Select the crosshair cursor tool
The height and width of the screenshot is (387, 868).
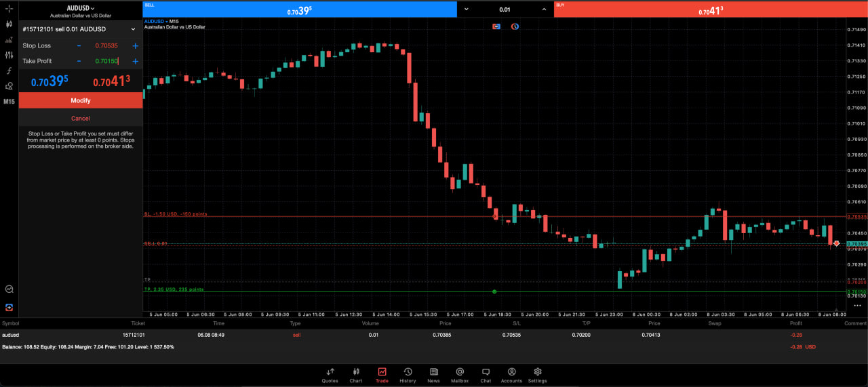pos(9,9)
